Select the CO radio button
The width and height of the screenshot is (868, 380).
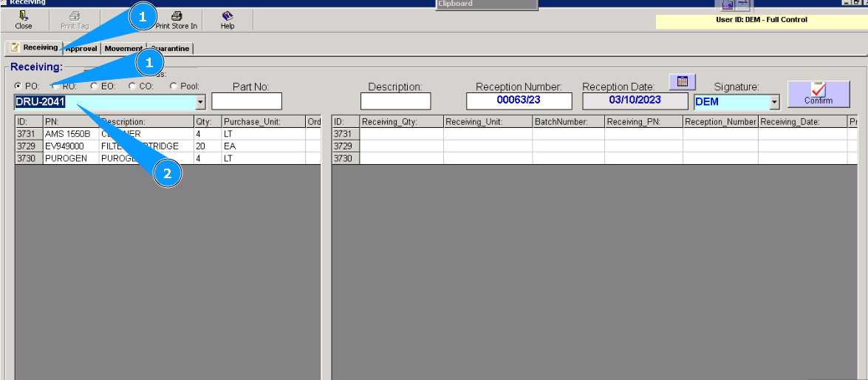(x=131, y=86)
